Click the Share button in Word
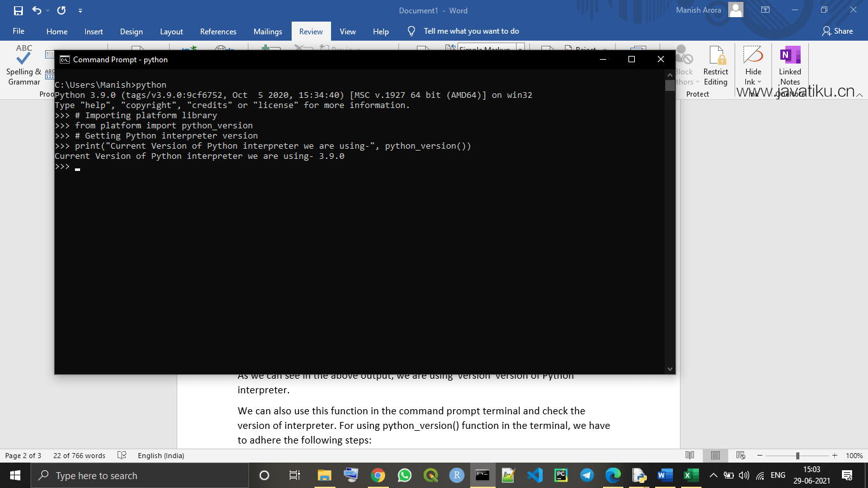868x488 pixels. (837, 31)
